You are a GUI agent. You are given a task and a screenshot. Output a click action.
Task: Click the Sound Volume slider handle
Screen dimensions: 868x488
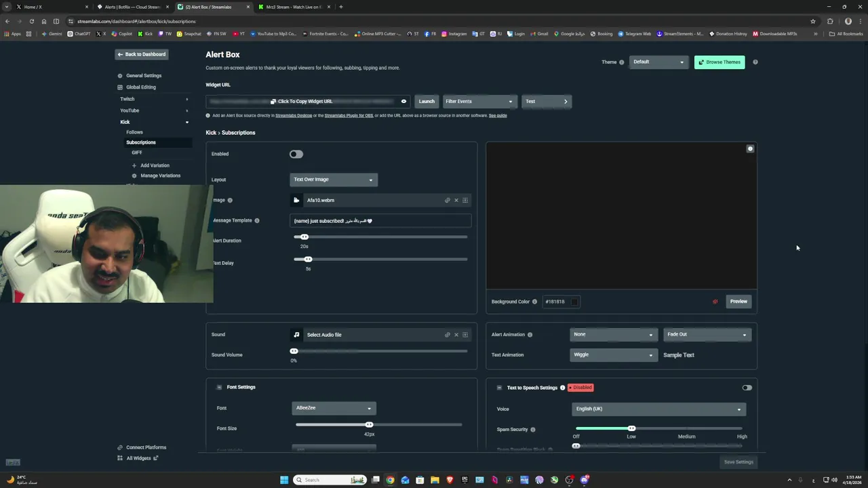(294, 351)
